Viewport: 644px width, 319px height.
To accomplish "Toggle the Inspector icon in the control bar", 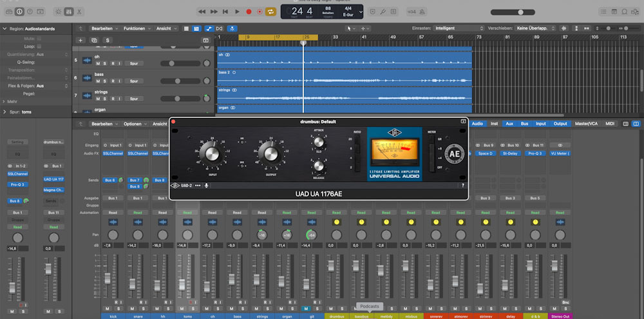I will click(x=19, y=12).
